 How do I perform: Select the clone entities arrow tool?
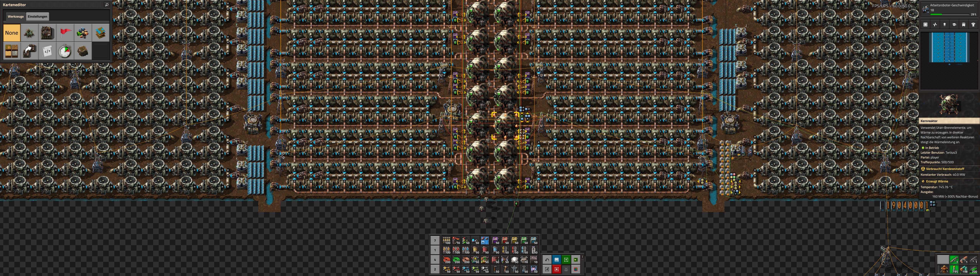pos(29,51)
